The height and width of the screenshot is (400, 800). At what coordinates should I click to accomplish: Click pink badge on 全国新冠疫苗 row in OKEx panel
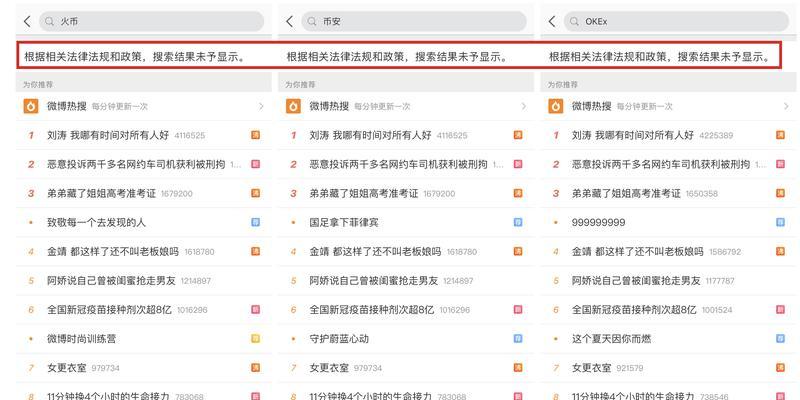click(780, 310)
